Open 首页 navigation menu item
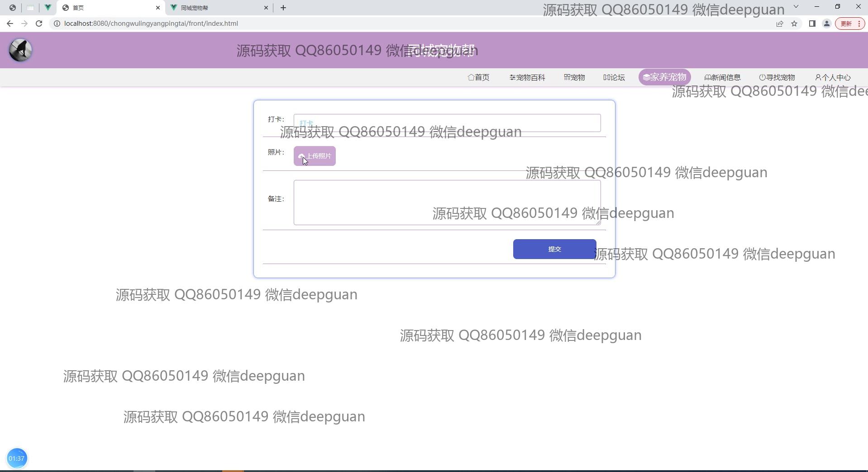 (x=478, y=77)
